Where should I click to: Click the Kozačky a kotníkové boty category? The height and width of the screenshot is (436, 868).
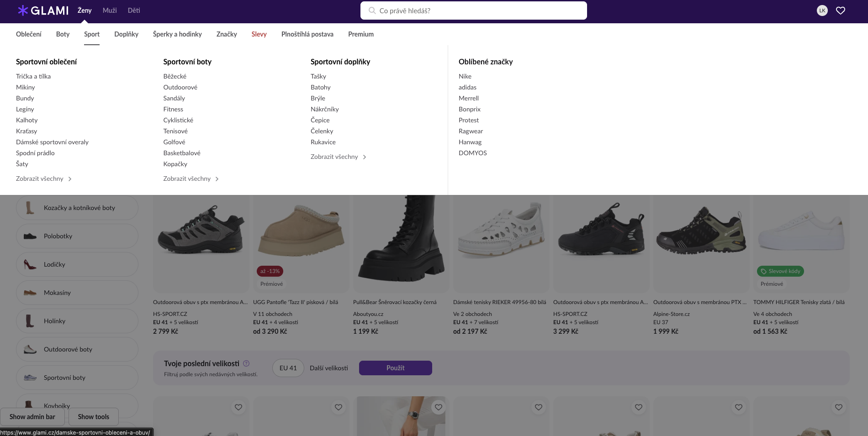77,208
